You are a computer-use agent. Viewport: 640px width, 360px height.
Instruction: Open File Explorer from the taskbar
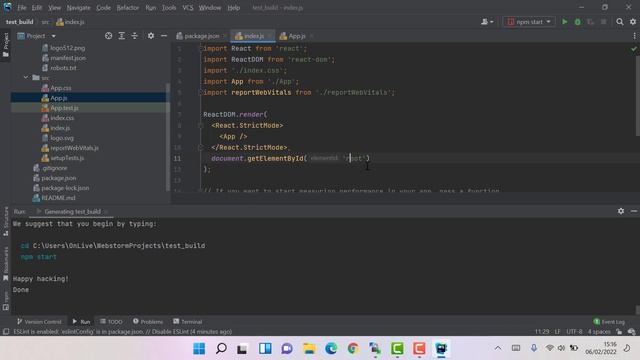click(x=309, y=348)
